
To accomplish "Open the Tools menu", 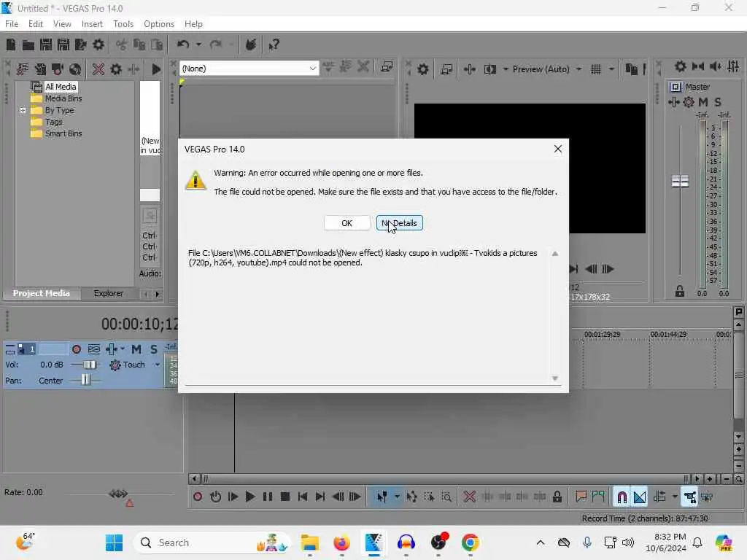I will click(x=123, y=24).
